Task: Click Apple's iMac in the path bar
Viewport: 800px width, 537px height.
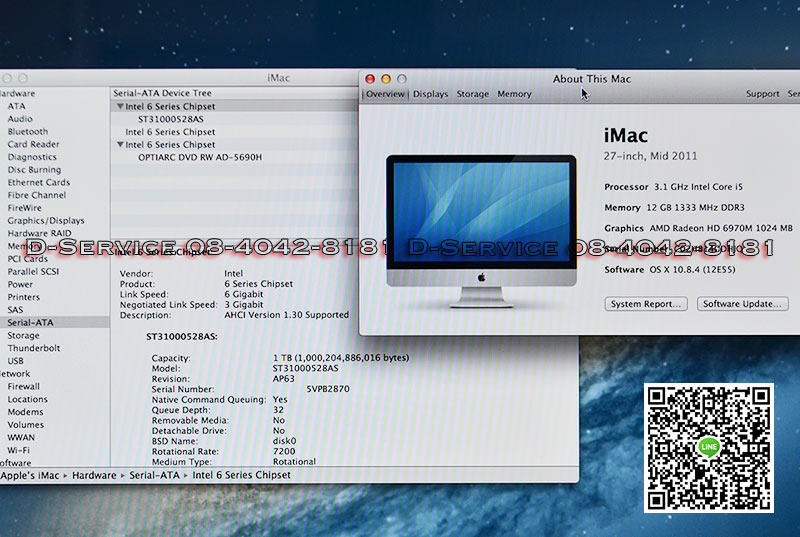Action: [x=30, y=475]
